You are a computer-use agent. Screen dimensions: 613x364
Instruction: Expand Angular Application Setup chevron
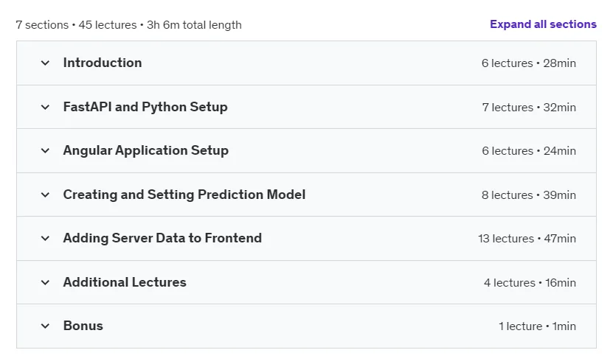(x=45, y=150)
